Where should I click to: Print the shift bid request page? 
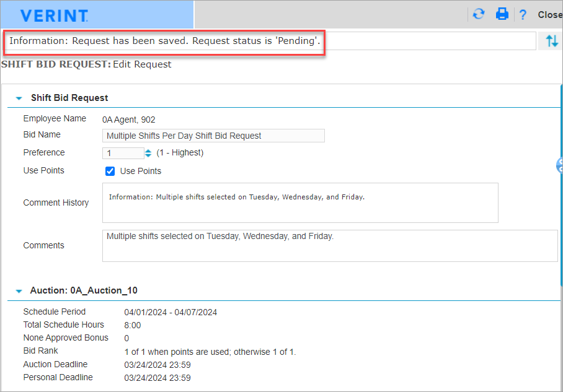click(x=502, y=14)
